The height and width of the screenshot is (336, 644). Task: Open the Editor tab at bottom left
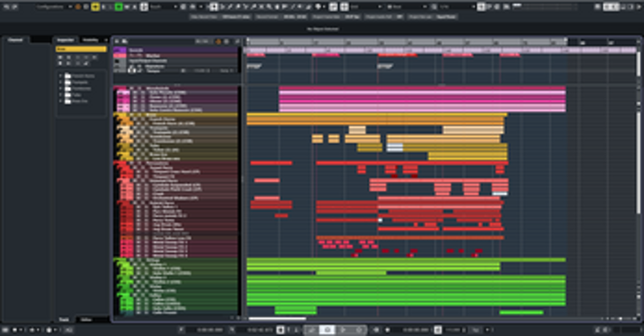[x=86, y=320]
